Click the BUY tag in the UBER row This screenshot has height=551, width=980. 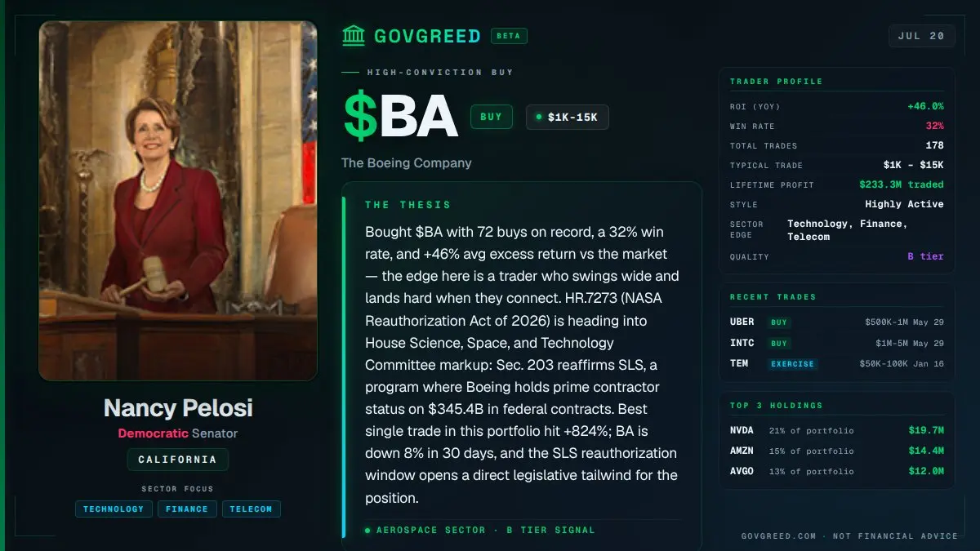(780, 322)
